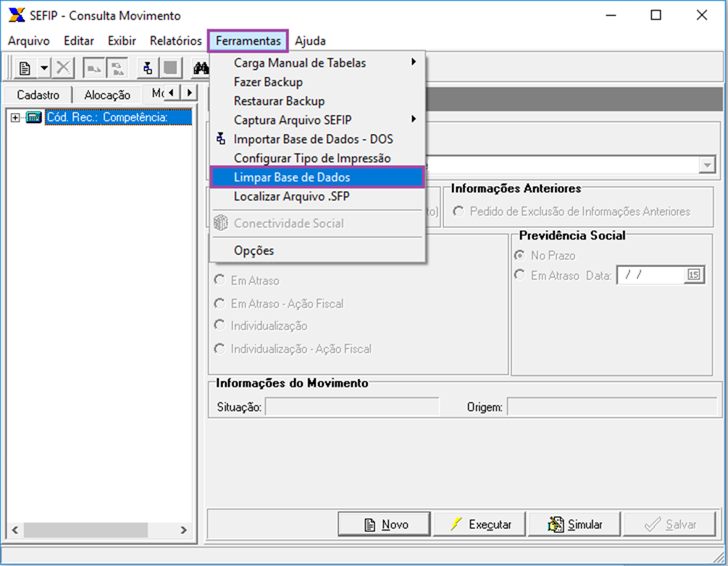Switch to the Cadastro tab
The width and height of the screenshot is (728, 566).
(x=38, y=95)
